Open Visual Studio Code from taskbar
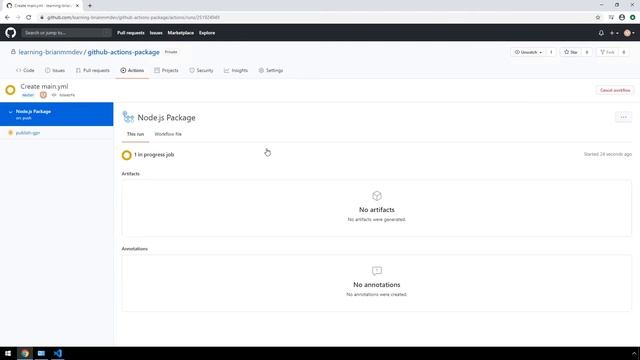Viewport: 640px width, 360px height. 58,353
